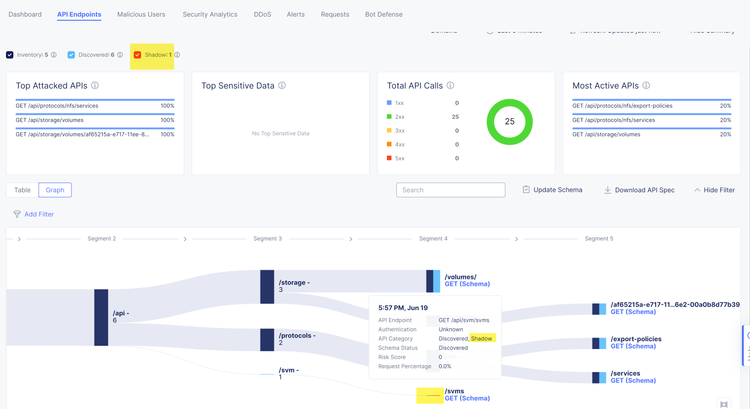Collapse filters with Hide Filter chevron
750x409 pixels.
point(697,190)
